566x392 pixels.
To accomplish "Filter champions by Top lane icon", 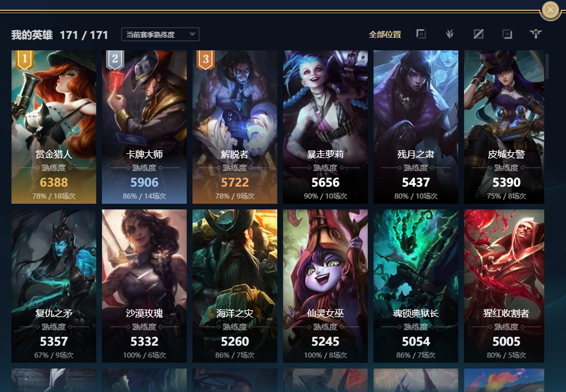I will coord(421,34).
